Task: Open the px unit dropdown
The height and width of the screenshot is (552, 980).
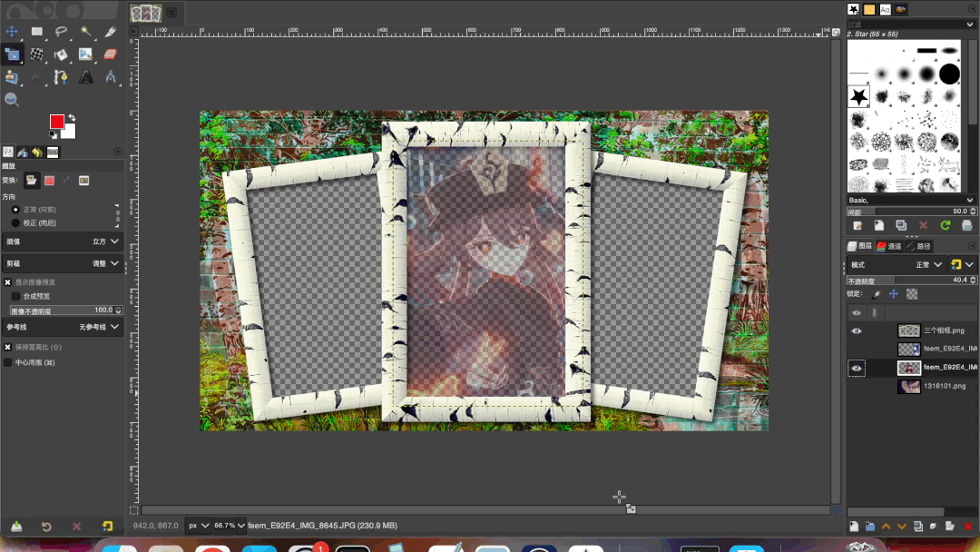Action: [198, 526]
